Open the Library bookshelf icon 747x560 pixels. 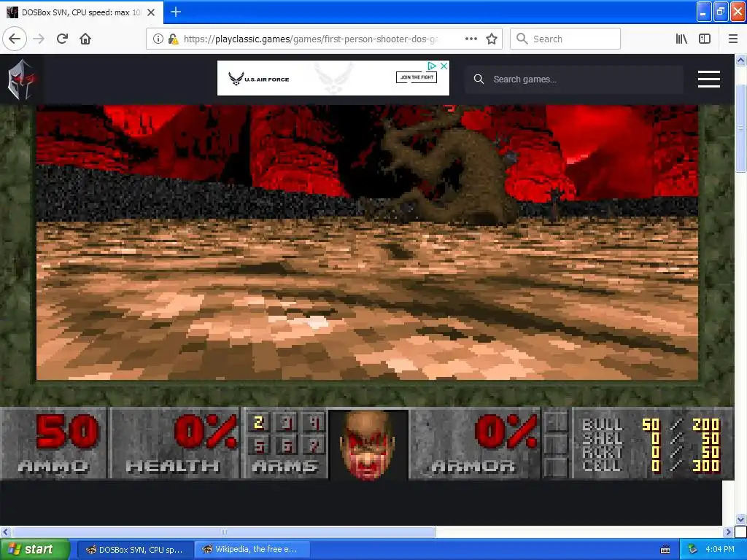pyautogui.click(x=681, y=39)
